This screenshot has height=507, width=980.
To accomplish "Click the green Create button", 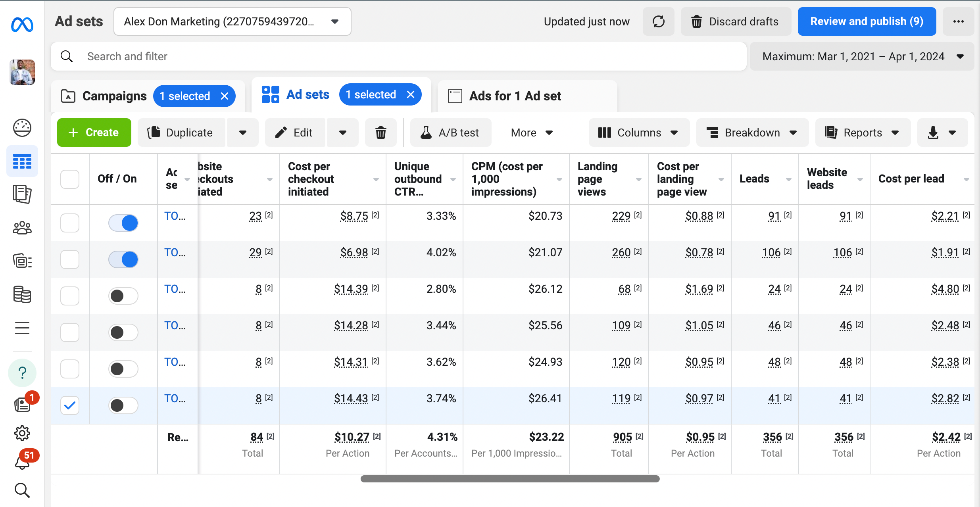I will [94, 133].
